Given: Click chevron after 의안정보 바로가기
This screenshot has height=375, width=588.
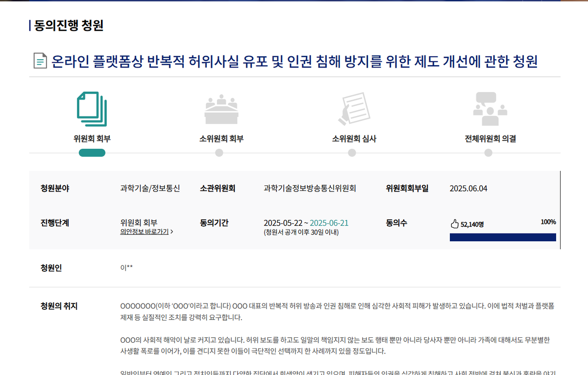Looking at the screenshot, I should (171, 232).
